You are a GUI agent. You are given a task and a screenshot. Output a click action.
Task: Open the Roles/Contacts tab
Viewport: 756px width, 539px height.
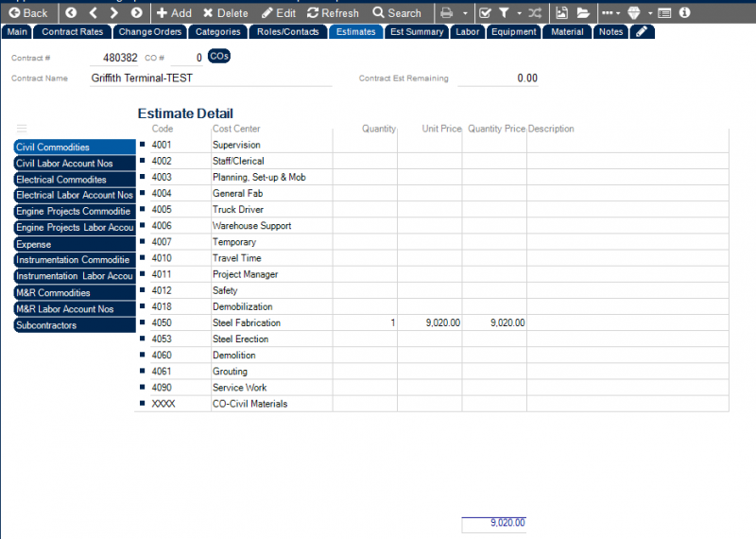[x=288, y=32]
